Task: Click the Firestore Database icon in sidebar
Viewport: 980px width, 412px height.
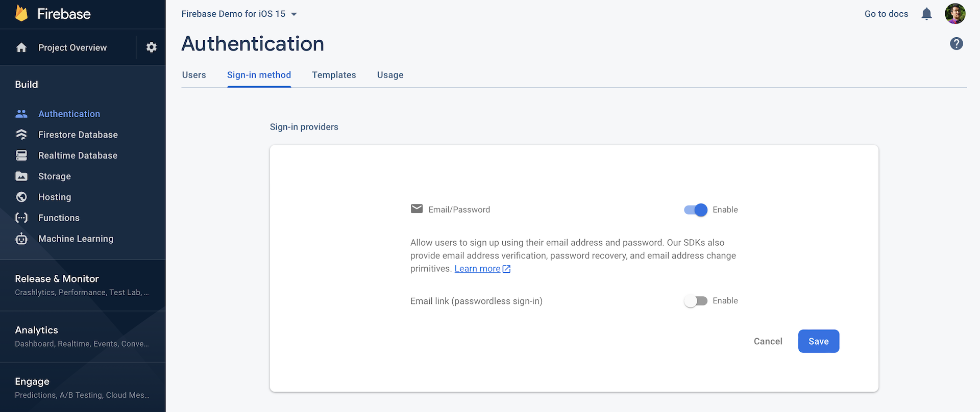Action: (x=21, y=135)
